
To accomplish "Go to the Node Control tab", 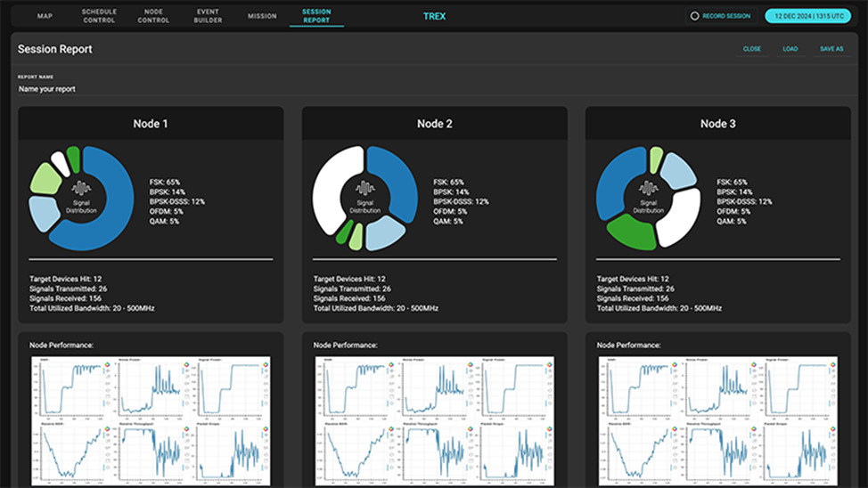I will 153,16.
